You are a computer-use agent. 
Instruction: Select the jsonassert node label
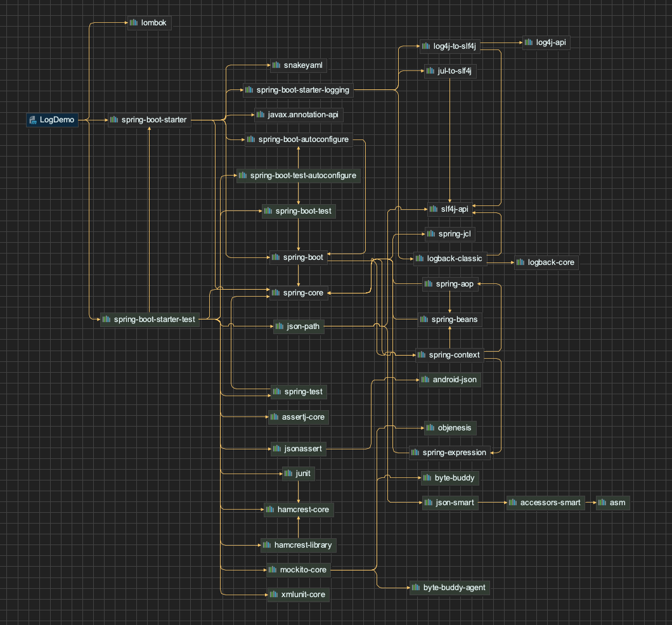[303, 449]
